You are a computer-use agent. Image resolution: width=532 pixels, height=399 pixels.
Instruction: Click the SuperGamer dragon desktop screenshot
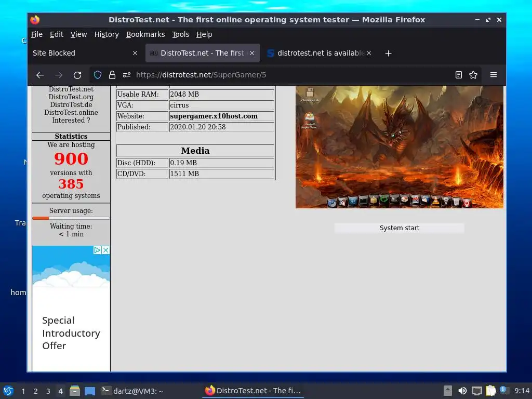(400, 147)
